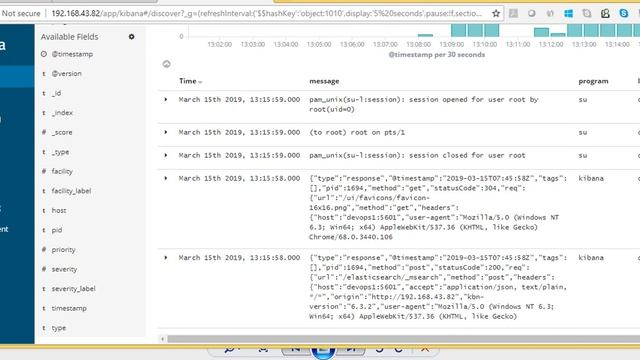The image size is (640, 360).
Task: Select the priority field
Action: tap(63, 250)
